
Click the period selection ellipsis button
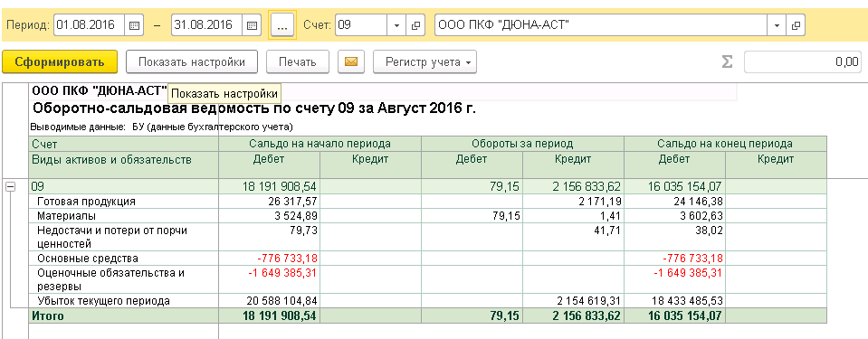pyautogui.click(x=282, y=25)
